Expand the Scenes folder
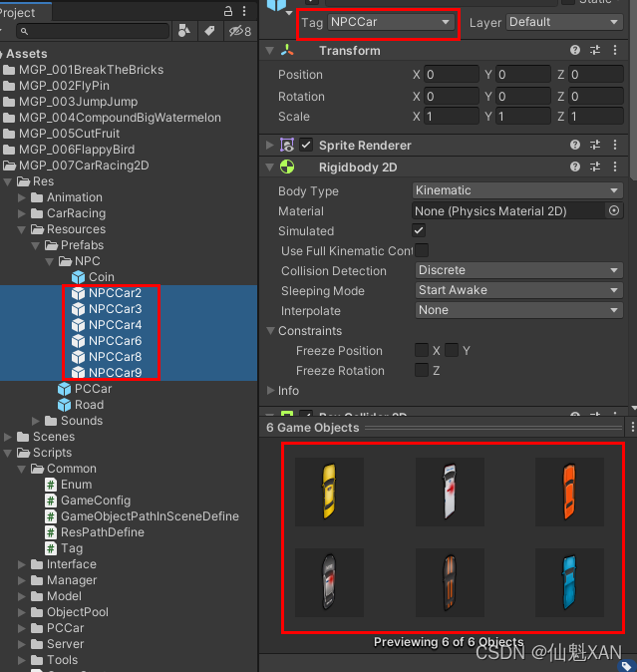 (x=7, y=437)
